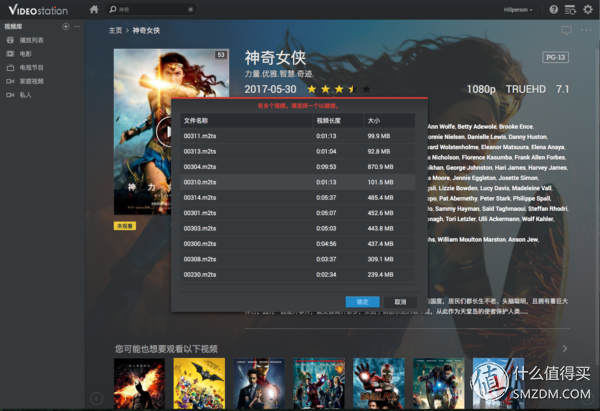Select file 00314.m2ts
Viewport: 600px width, 411px height.
(298, 197)
